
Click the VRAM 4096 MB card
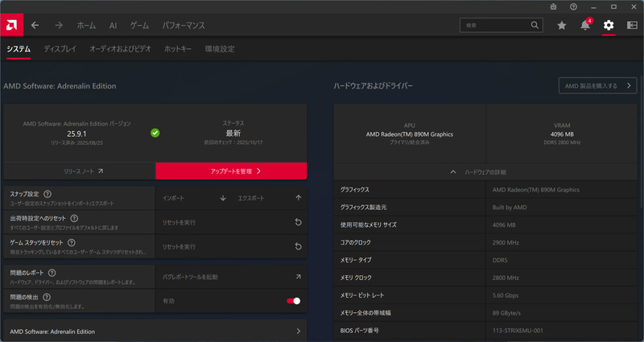(562, 134)
